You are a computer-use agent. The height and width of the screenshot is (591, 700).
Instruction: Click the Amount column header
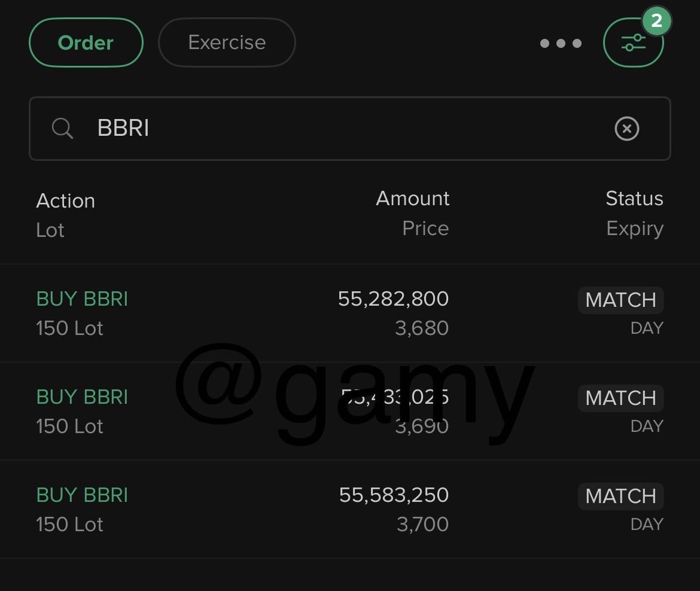(x=412, y=199)
